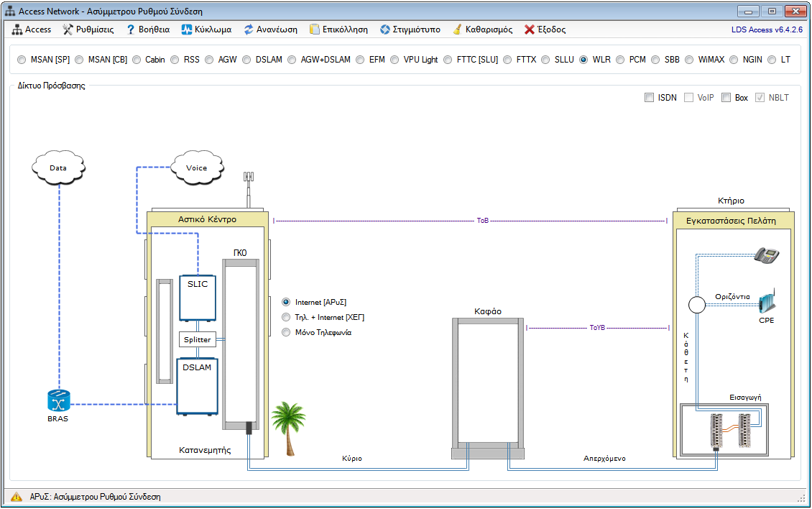Tick the Box checkbox
The width and height of the screenshot is (812, 509).
[x=726, y=98]
